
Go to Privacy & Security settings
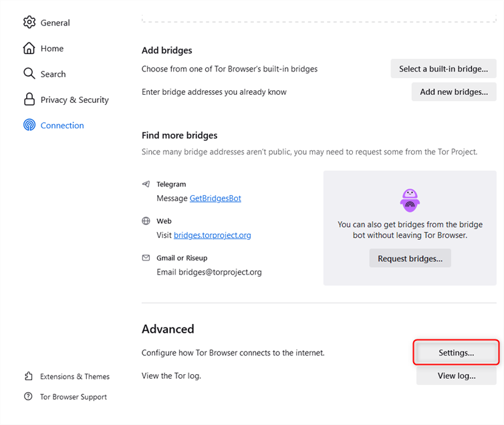pos(66,100)
